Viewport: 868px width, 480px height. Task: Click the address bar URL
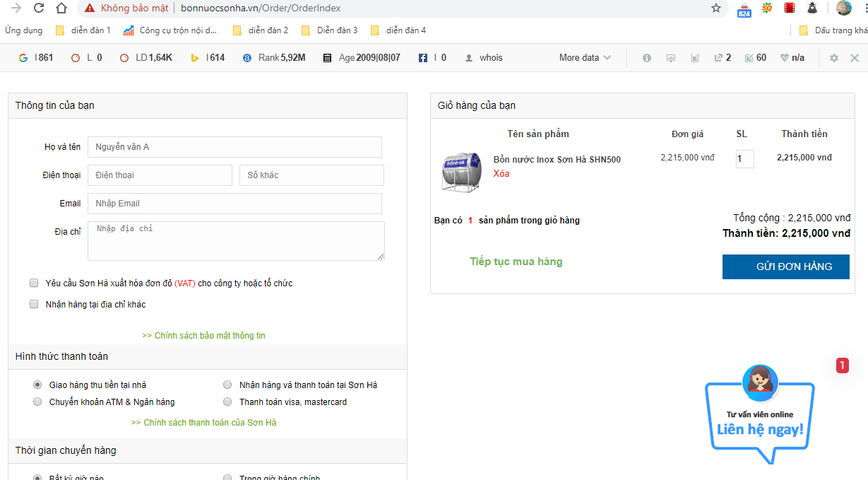coord(261,8)
